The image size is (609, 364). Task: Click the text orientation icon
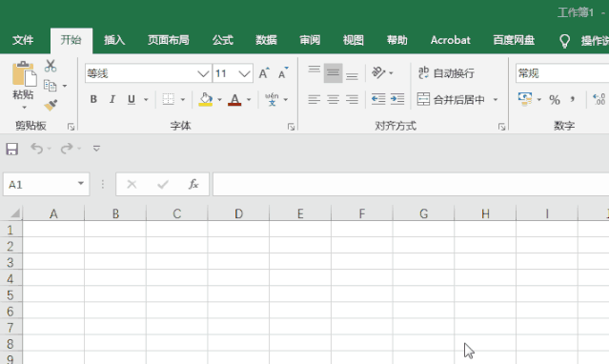[378, 72]
